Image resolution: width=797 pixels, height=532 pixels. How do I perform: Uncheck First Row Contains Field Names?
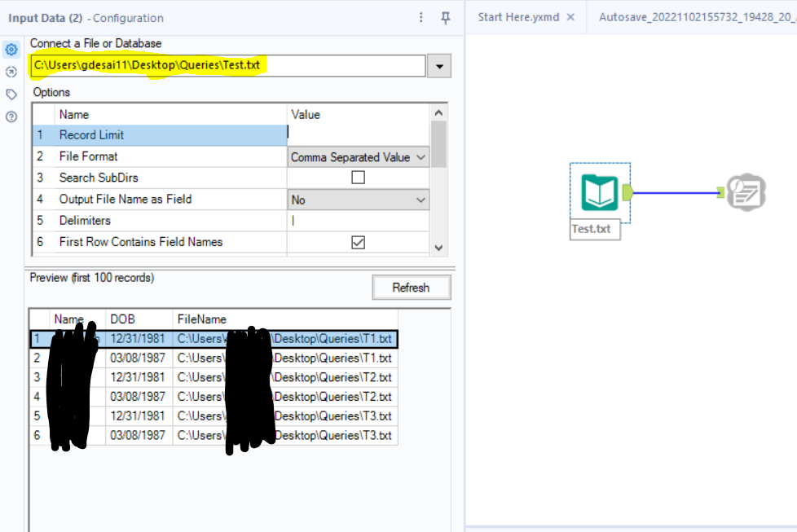pos(359,242)
